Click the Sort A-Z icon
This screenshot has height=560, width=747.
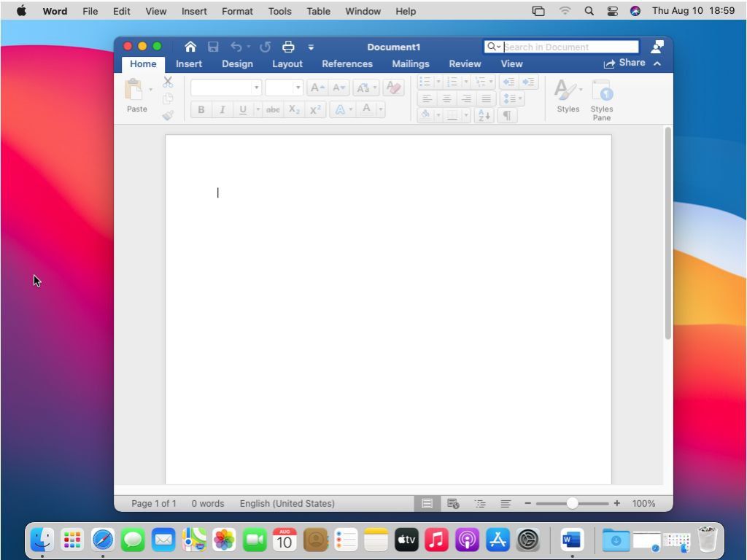click(x=484, y=115)
